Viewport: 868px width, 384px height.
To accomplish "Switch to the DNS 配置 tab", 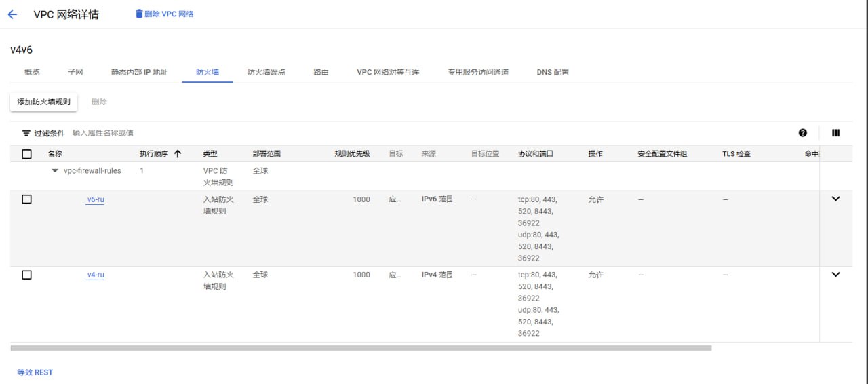I will point(553,72).
